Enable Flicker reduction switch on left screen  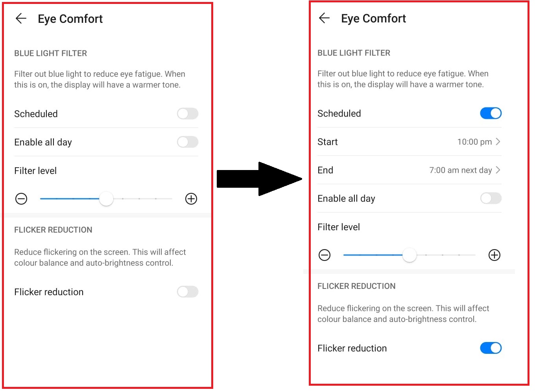[188, 292]
